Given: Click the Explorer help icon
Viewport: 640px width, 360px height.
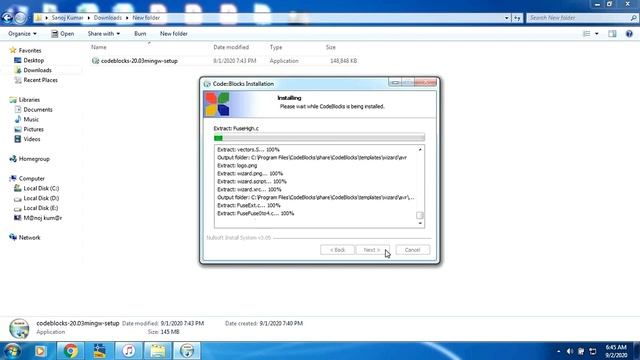Looking at the screenshot, I should coord(629,34).
